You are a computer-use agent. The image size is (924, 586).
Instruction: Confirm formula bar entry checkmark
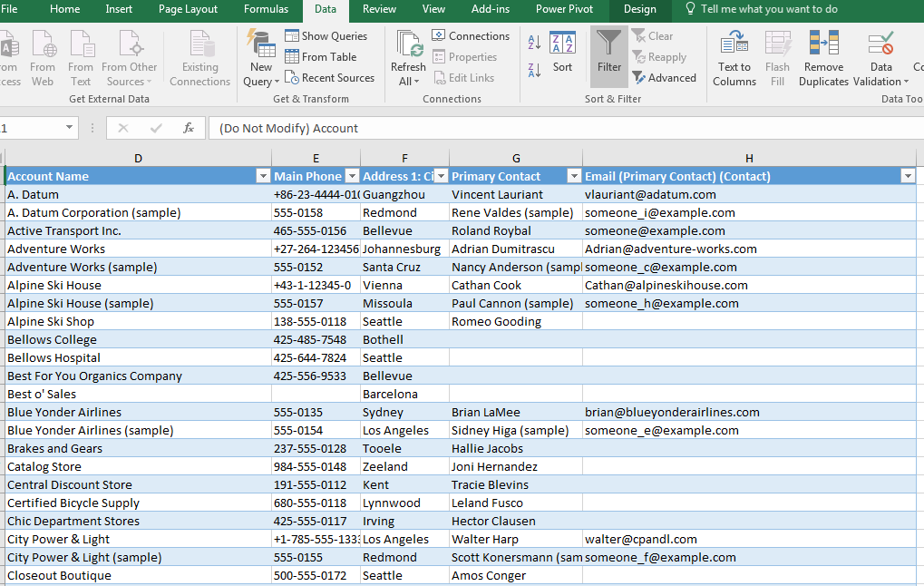tap(156, 128)
